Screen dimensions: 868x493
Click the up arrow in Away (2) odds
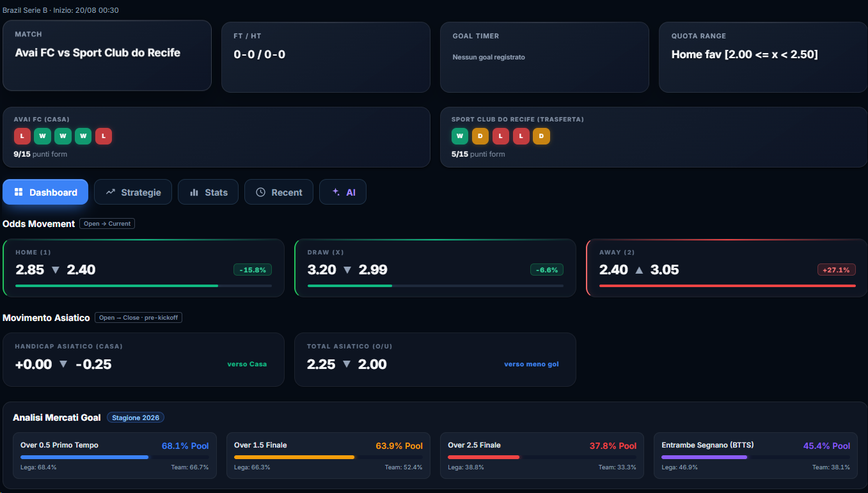pos(639,270)
